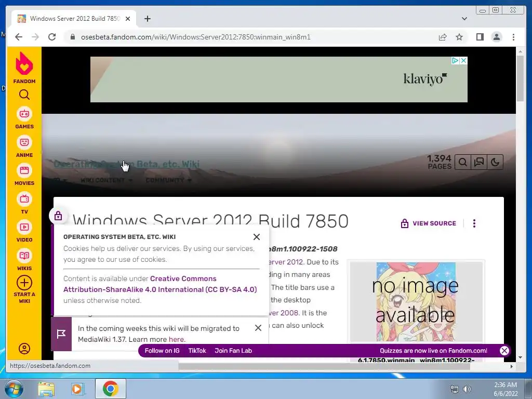Viewport: 532px width, 399px height.
Task: Close the Windows Server 2012 Build tab
Action: pyautogui.click(x=128, y=19)
